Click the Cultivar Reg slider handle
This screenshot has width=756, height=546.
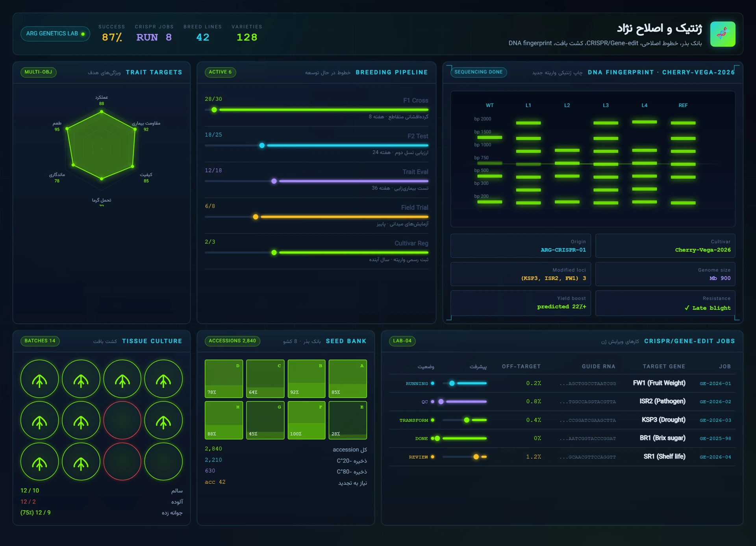[x=274, y=253]
